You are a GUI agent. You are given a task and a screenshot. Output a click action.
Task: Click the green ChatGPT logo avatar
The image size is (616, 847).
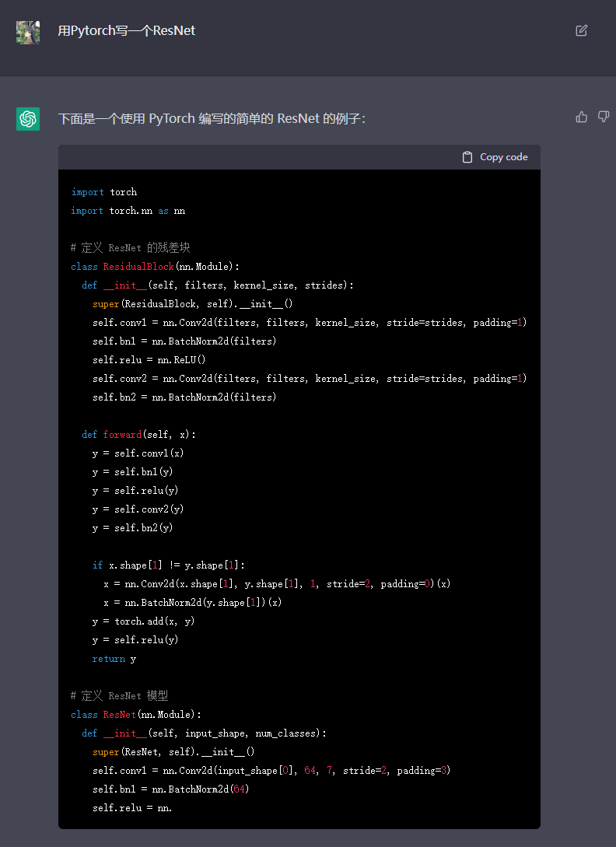click(28, 119)
